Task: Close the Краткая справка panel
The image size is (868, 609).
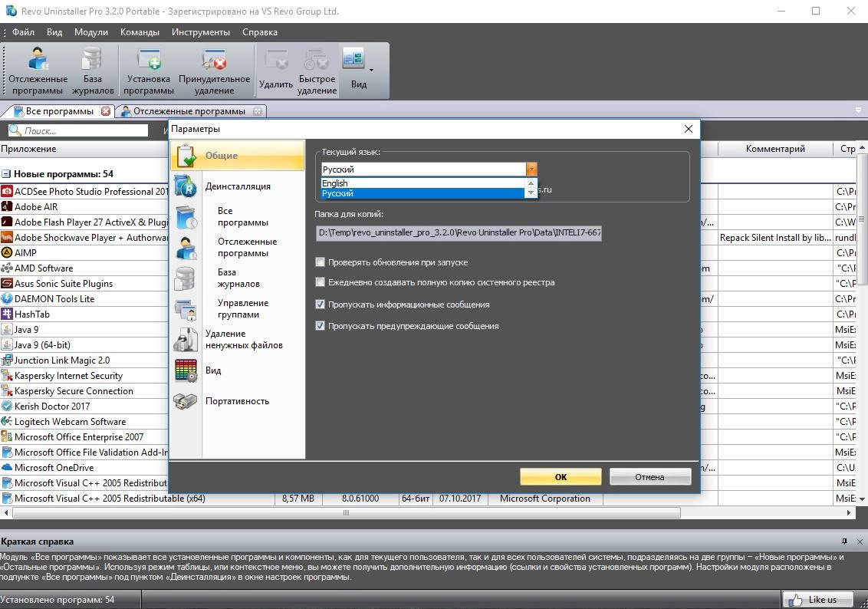Action: [860, 541]
